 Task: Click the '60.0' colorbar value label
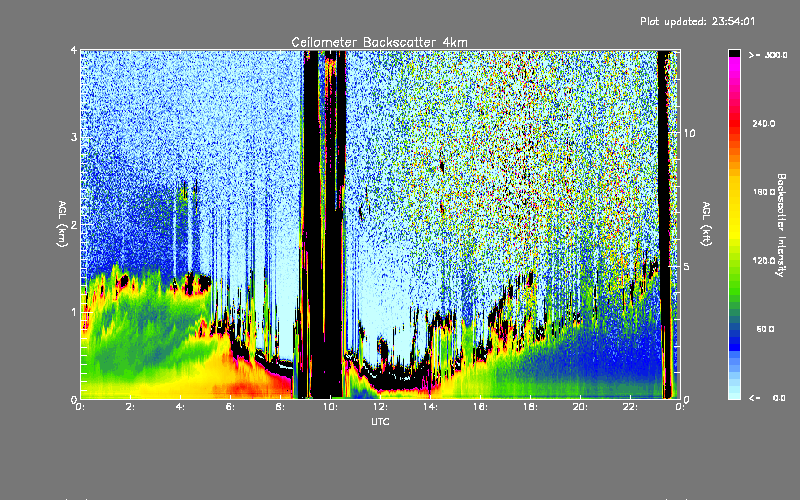765,329
